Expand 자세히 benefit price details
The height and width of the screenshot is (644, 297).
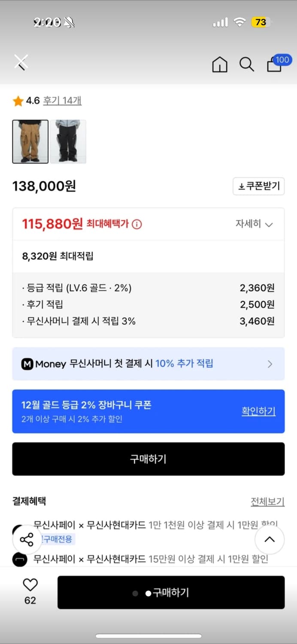(x=254, y=224)
